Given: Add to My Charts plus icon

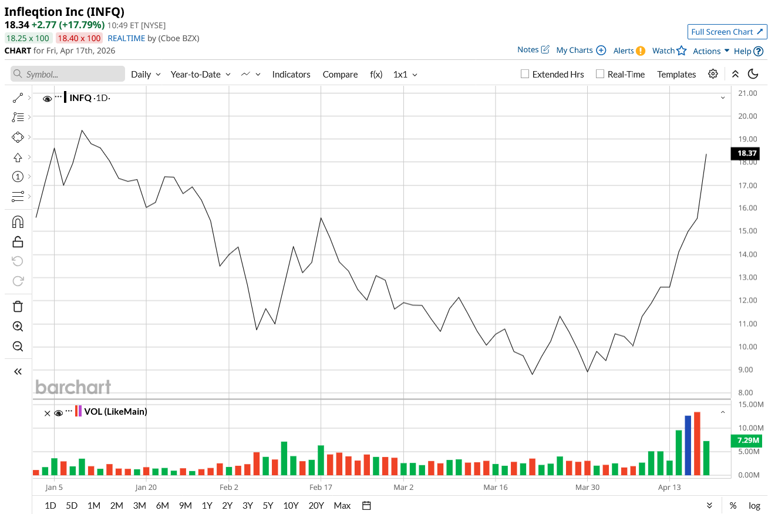Looking at the screenshot, I should [601, 50].
